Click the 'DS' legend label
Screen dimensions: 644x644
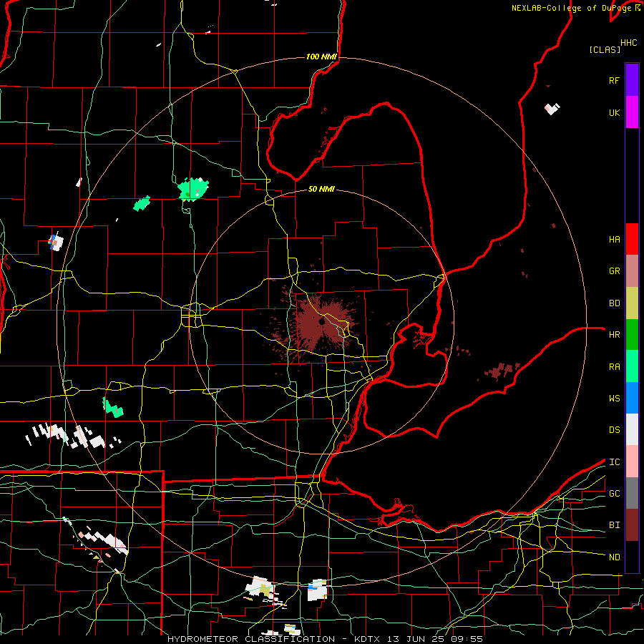click(615, 429)
